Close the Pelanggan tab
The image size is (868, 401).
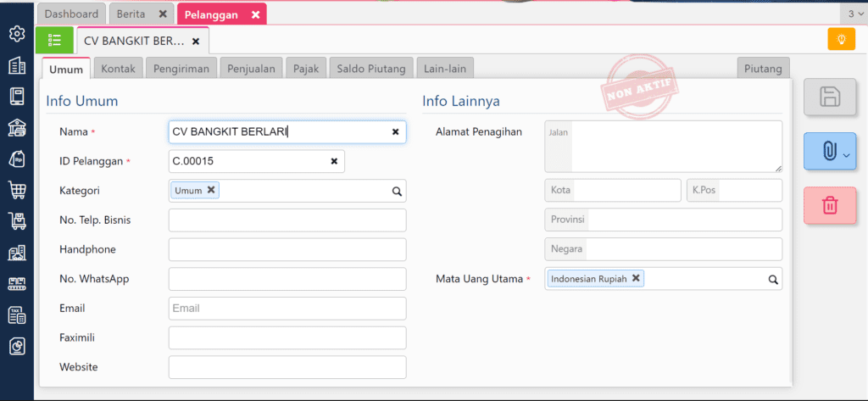[x=255, y=15]
